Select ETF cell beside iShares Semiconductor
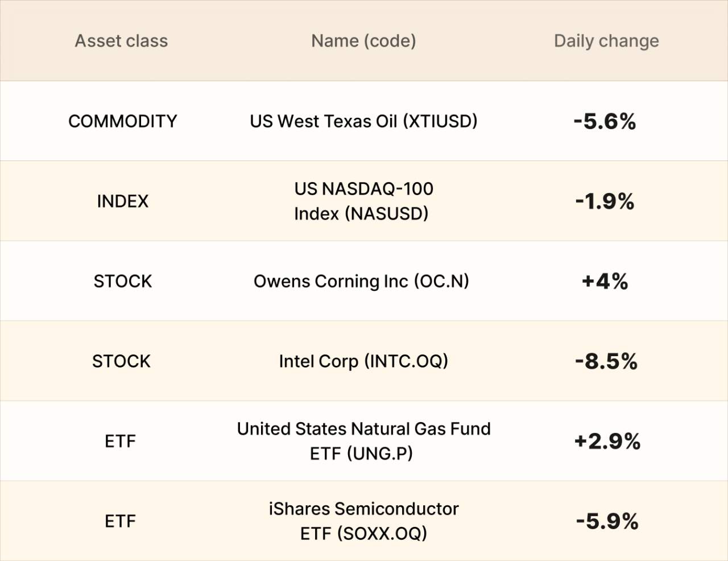Viewport: 728px width, 561px height. click(120, 521)
